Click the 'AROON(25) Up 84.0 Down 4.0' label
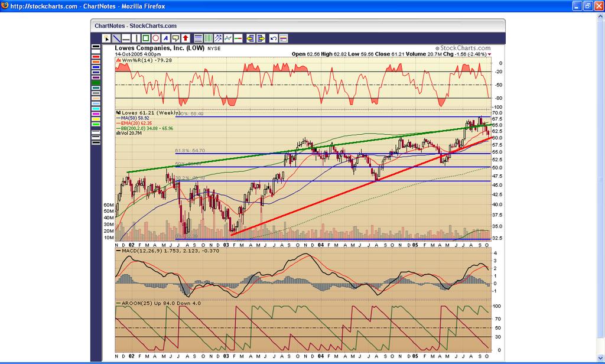 (161, 303)
